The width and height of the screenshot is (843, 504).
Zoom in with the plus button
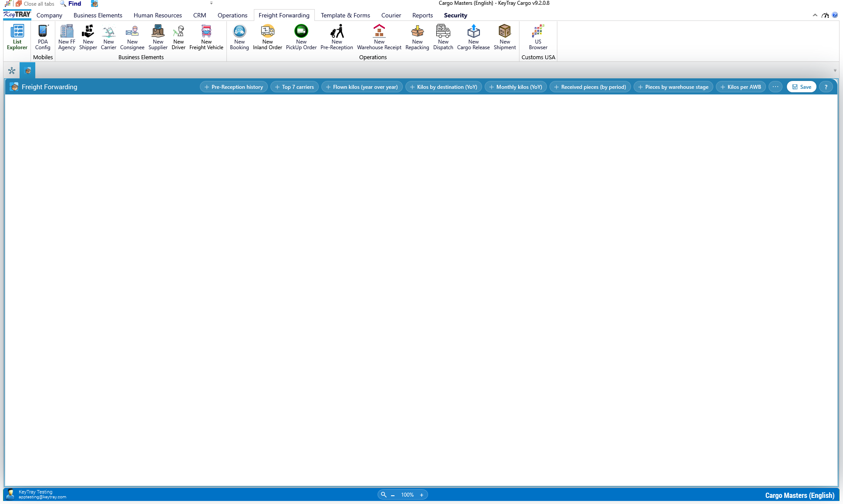[x=421, y=495]
